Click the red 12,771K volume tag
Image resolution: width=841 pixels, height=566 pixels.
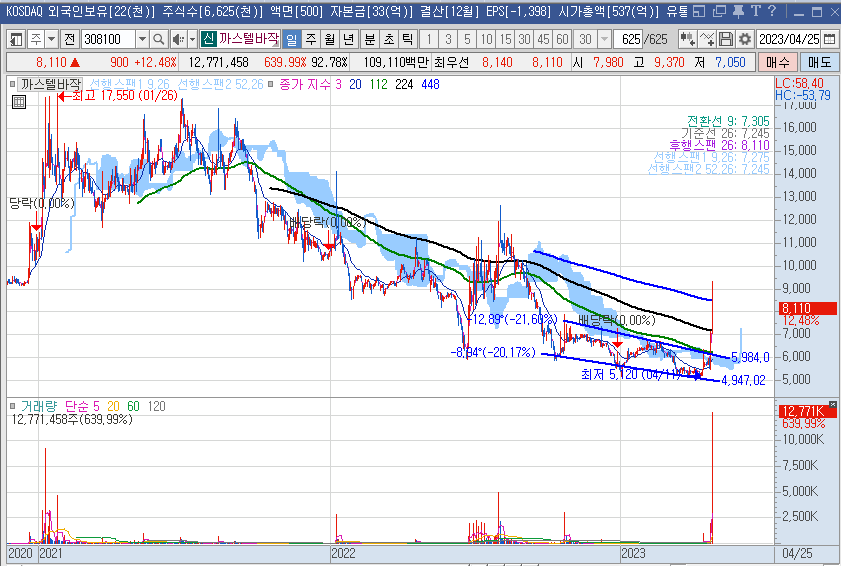point(807,411)
